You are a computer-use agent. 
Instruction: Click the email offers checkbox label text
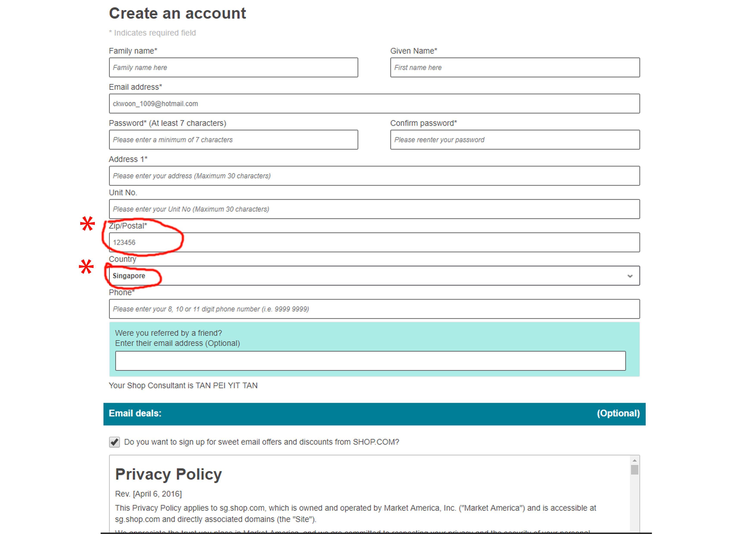pos(261,442)
